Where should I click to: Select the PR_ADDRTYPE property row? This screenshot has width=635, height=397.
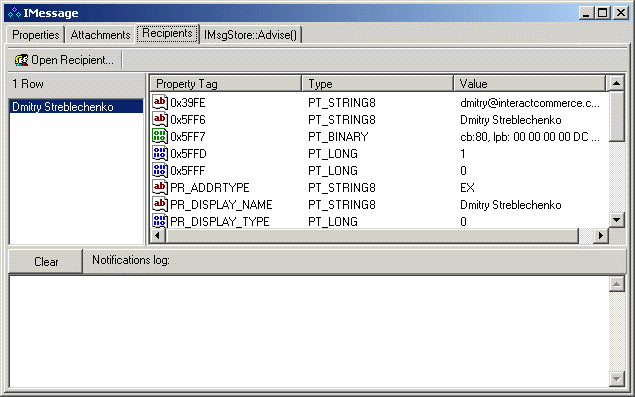point(379,188)
